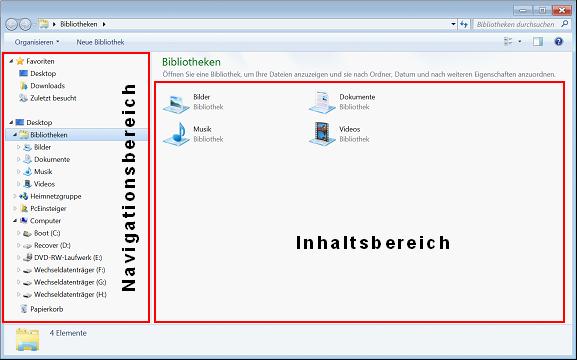Click Neue Bibliothek in toolbar
577x360 pixels.
100,42
